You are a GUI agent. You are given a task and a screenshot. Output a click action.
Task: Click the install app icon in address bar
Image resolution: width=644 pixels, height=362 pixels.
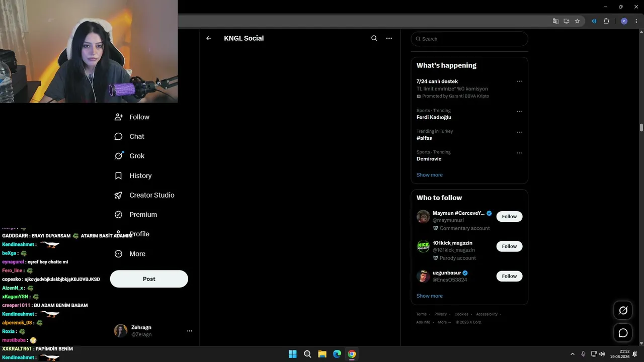567,21
